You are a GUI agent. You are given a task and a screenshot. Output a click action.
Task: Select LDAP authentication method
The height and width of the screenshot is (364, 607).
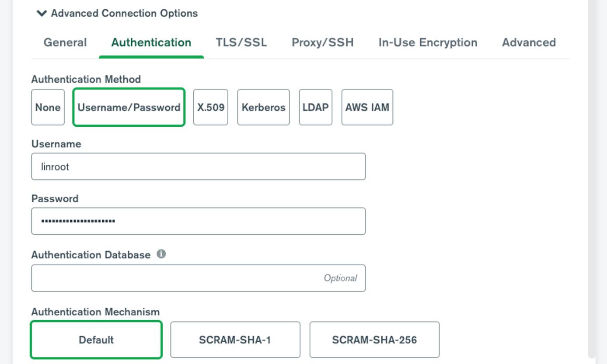316,107
